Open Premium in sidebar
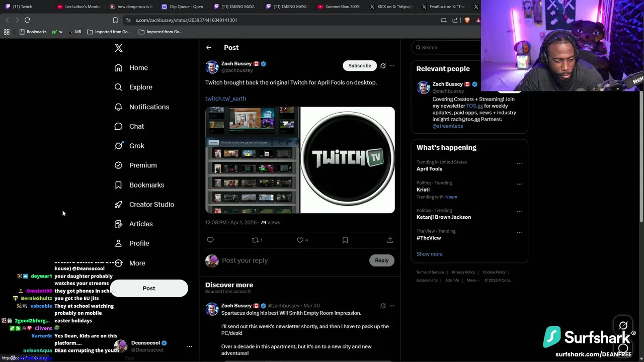Screen dimensions: 644x362 click(x=135, y=165)
